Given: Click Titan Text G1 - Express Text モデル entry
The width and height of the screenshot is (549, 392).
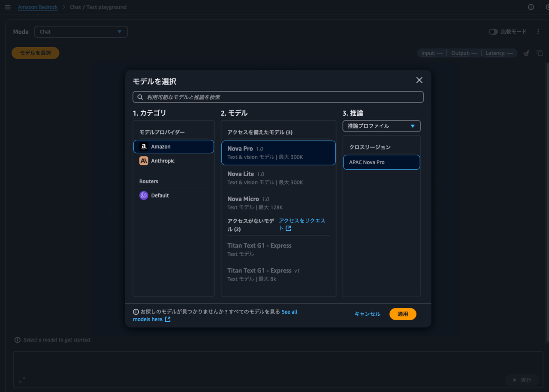Looking at the screenshot, I should (278, 250).
